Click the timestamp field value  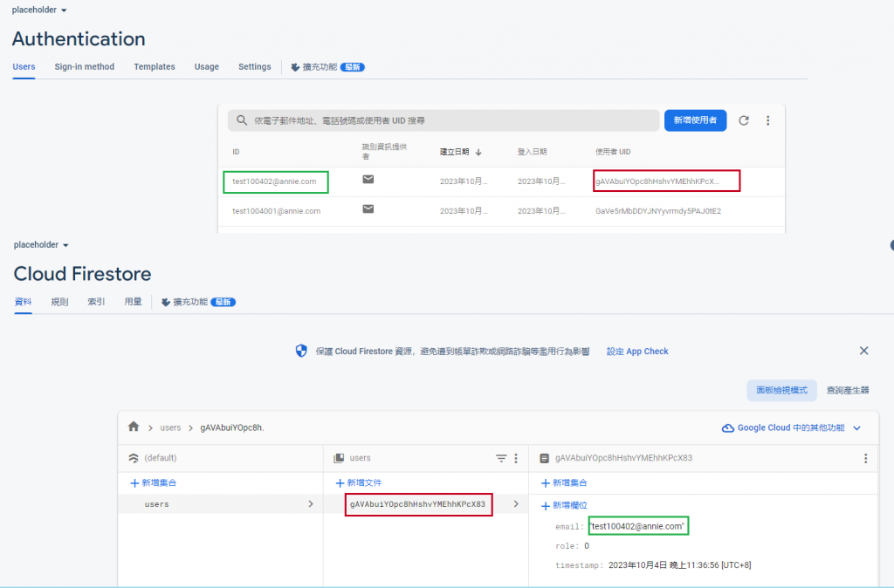click(679, 565)
